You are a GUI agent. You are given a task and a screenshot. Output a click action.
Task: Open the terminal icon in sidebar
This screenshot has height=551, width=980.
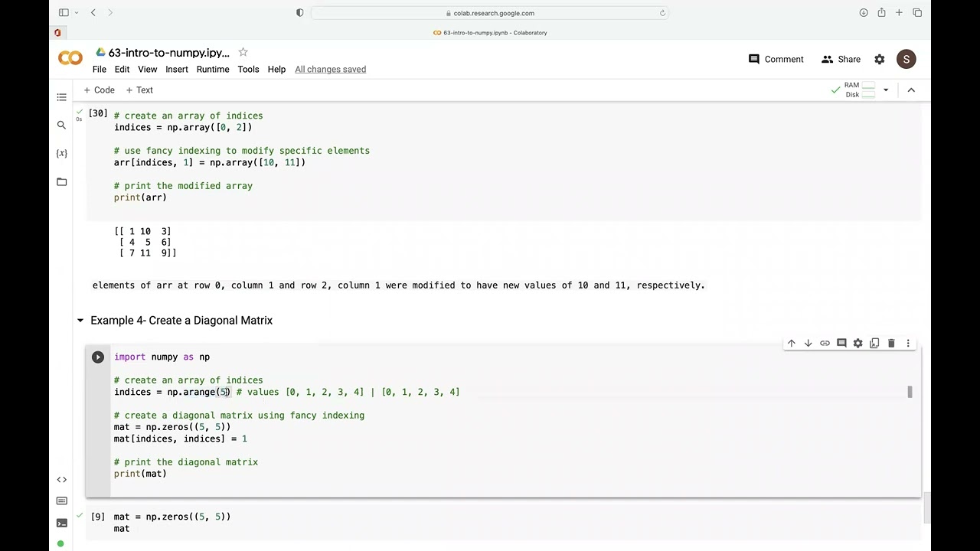coord(62,523)
